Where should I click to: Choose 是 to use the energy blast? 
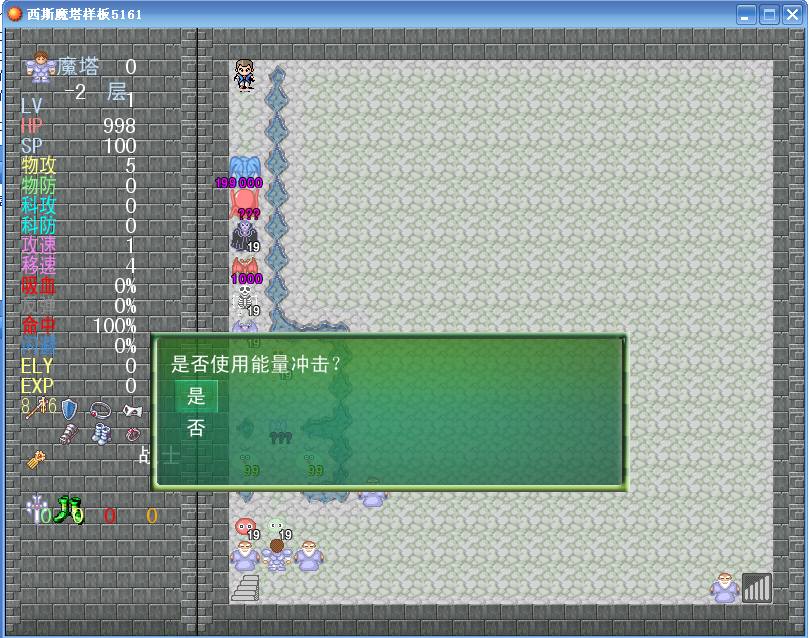point(196,396)
